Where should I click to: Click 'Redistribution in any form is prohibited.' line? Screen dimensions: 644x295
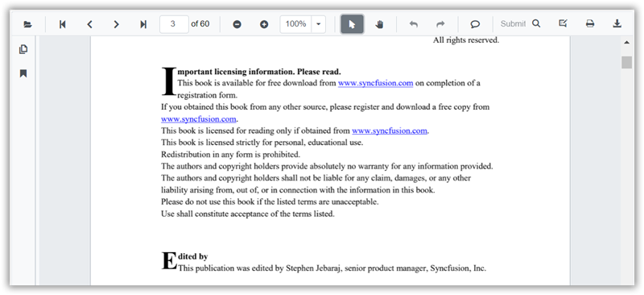(231, 155)
